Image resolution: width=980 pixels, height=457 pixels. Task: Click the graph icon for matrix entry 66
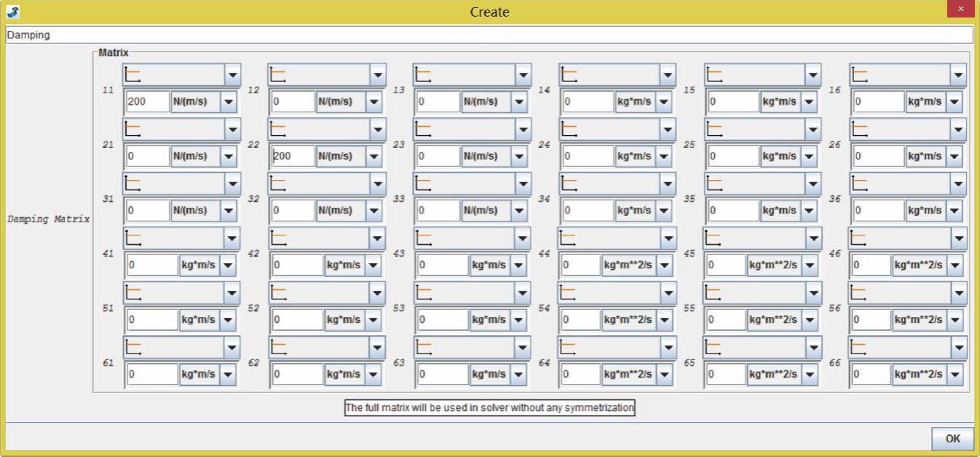[858, 347]
